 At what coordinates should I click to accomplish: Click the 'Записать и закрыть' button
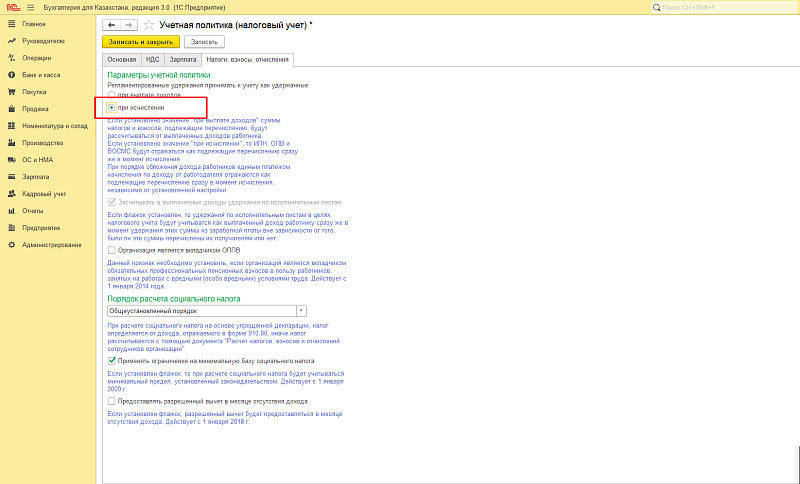(140, 42)
